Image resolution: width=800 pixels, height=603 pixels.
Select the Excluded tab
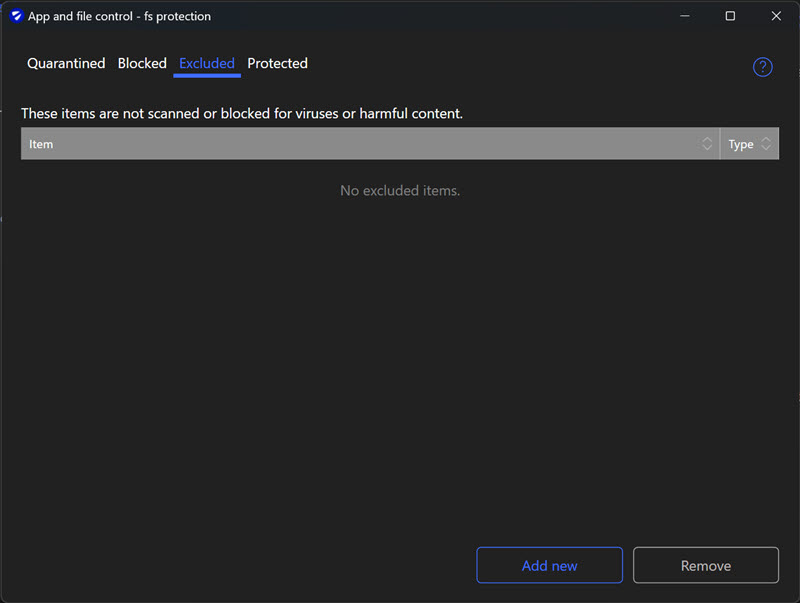click(x=207, y=63)
